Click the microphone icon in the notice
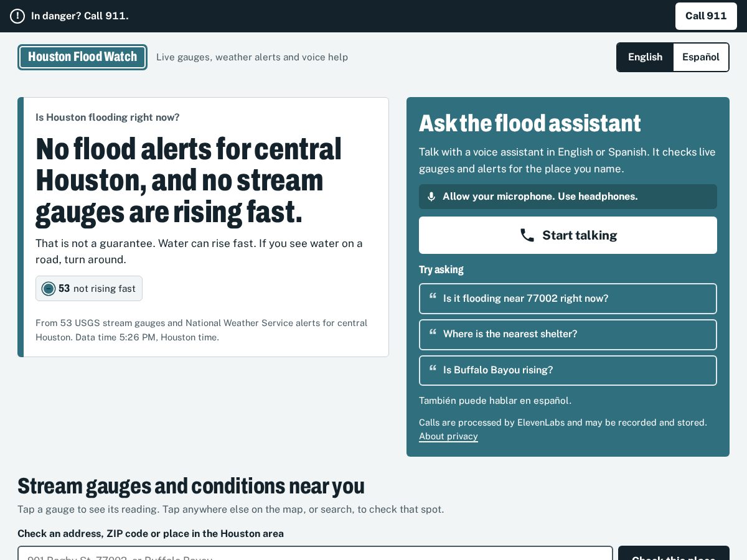 point(431,197)
